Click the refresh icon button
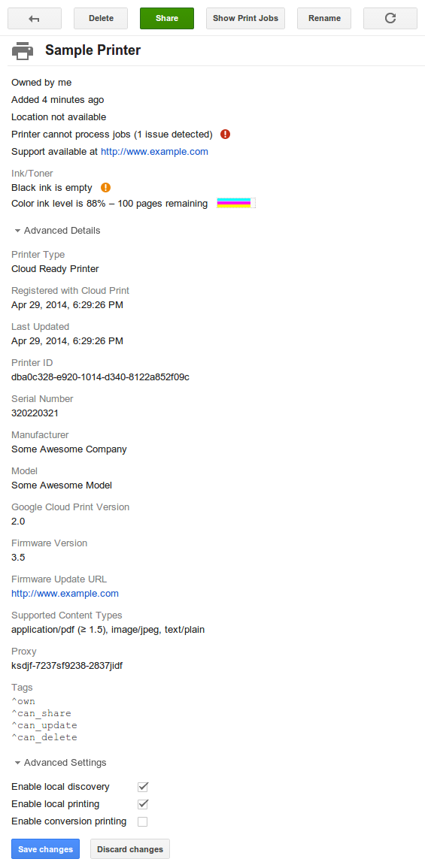This screenshot has width=425, height=868. click(390, 18)
